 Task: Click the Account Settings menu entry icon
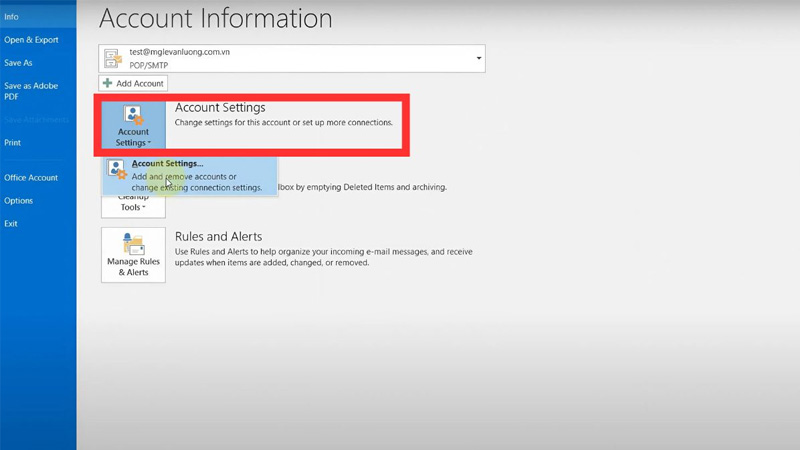point(117,169)
